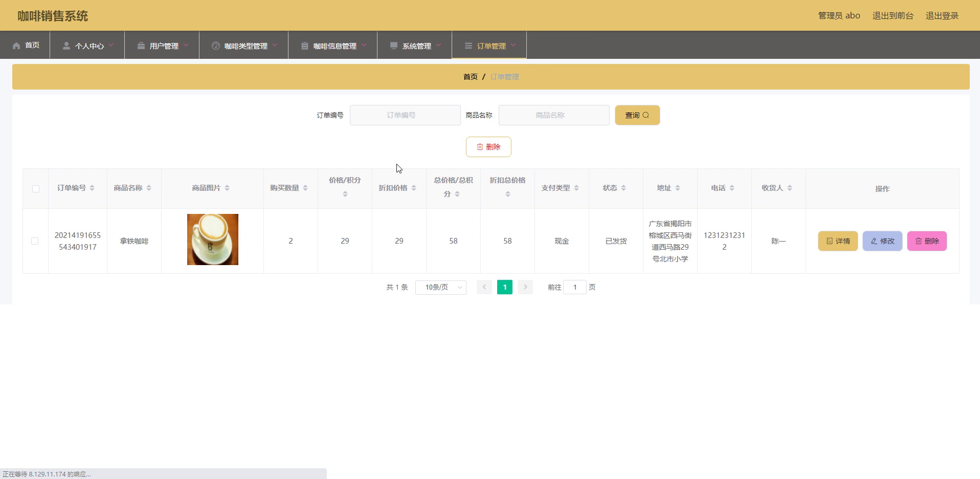Sort by 支付类型 using its sort arrows

click(576, 188)
